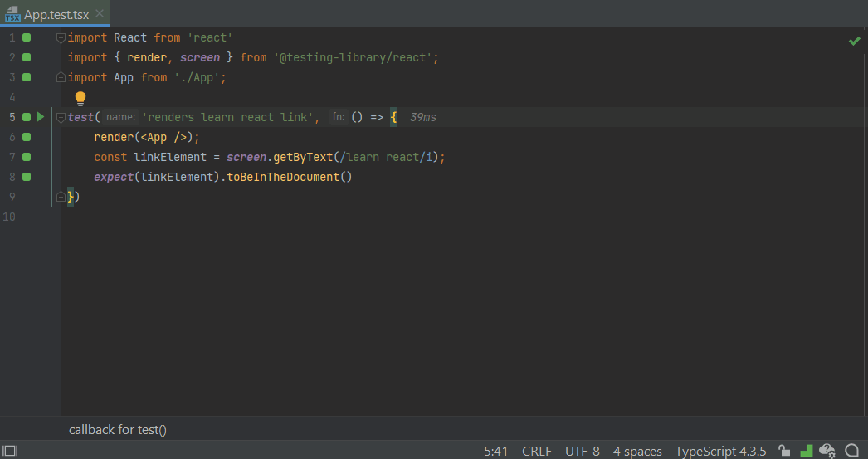Open the notifications speech bubble icon
The image size is (868, 459).
(851, 451)
